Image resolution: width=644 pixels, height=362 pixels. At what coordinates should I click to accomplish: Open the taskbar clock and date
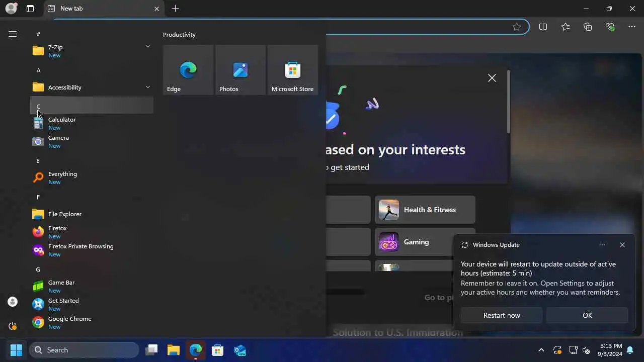pos(611,350)
